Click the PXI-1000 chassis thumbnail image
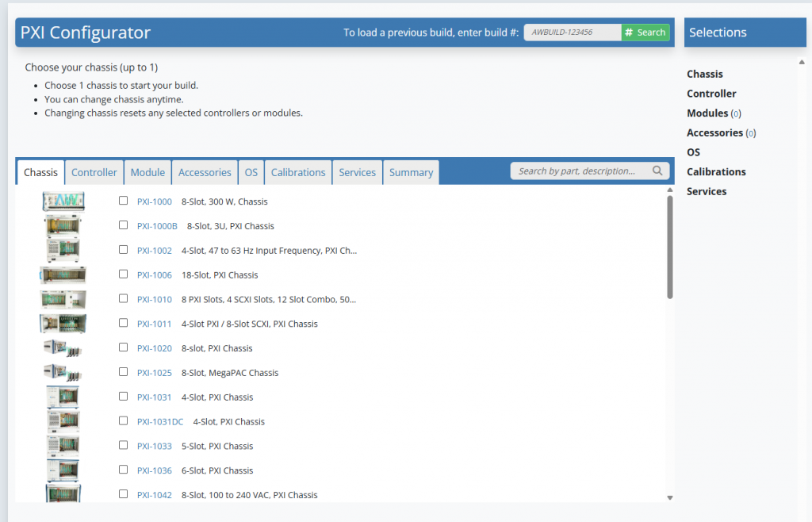 point(63,201)
